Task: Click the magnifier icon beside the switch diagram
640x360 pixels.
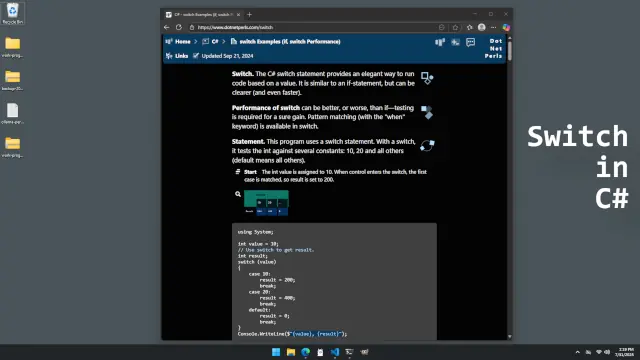Action: [238, 194]
